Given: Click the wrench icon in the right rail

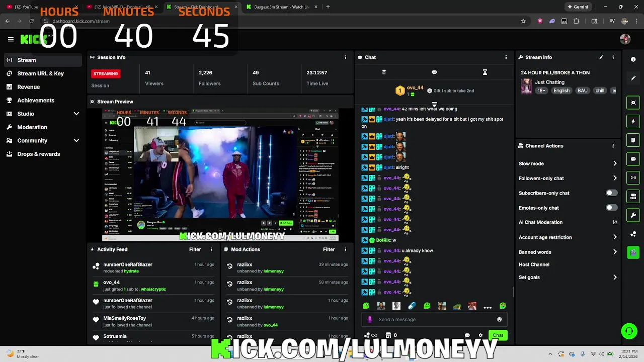Looking at the screenshot, I should tap(633, 215).
